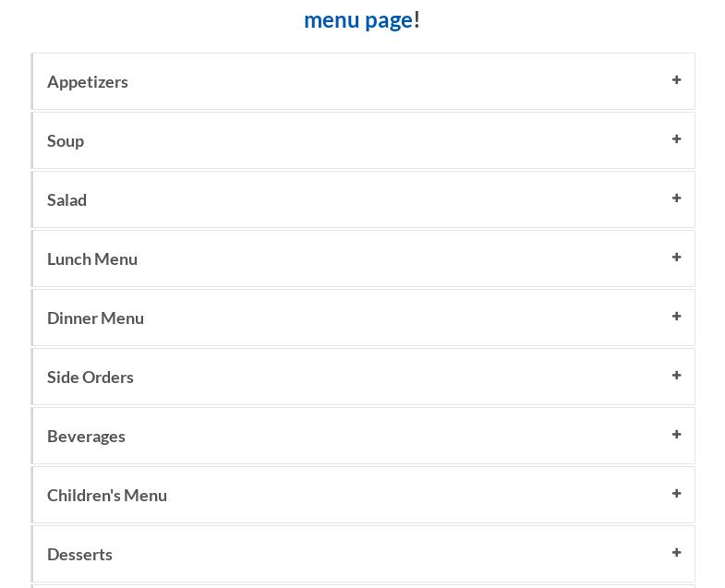Click the plus icon beside Desserts
725x588 pixels.
676,553
